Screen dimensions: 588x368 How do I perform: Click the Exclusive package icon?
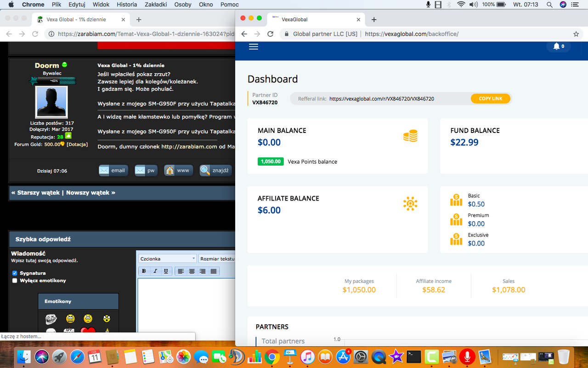click(456, 239)
